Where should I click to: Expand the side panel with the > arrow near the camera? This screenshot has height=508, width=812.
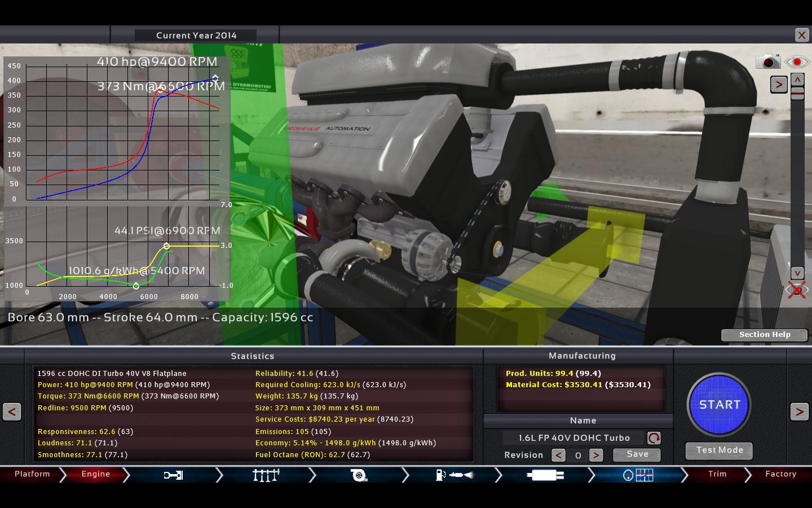[779, 85]
